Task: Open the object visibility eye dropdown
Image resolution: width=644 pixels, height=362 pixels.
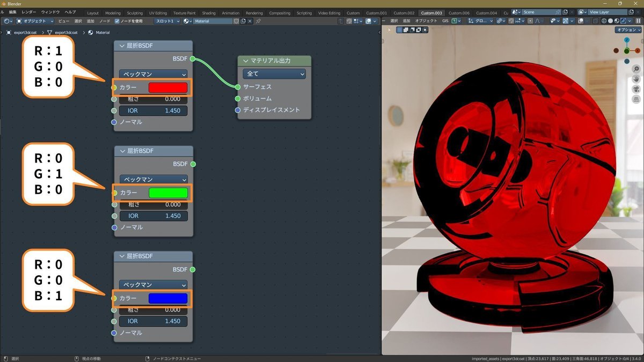Action: pos(554,21)
